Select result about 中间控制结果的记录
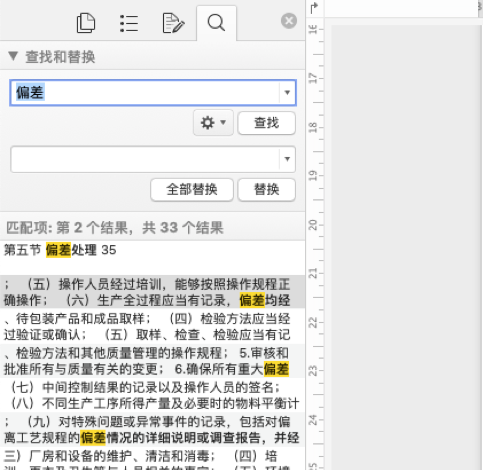This screenshot has width=483, height=470. [152, 395]
